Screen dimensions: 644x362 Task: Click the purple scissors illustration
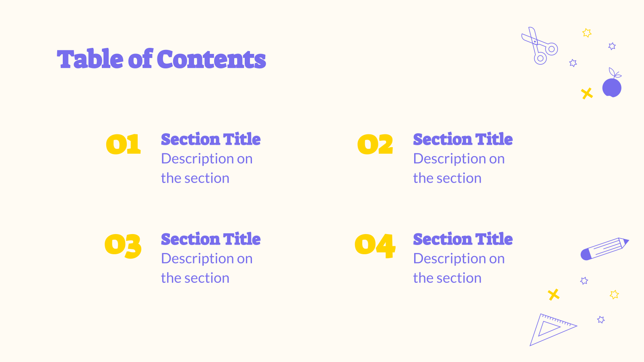(x=539, y=46)
